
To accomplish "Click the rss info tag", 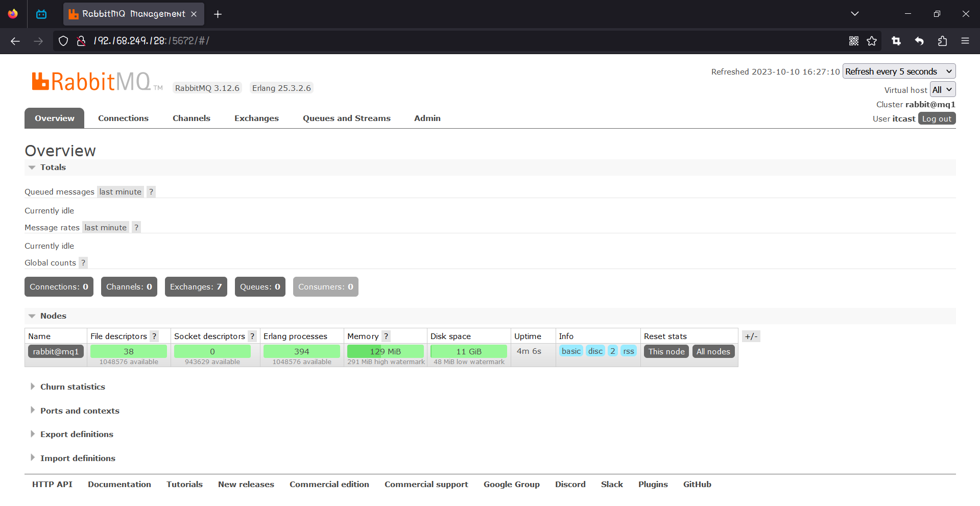I will point(629,351).
